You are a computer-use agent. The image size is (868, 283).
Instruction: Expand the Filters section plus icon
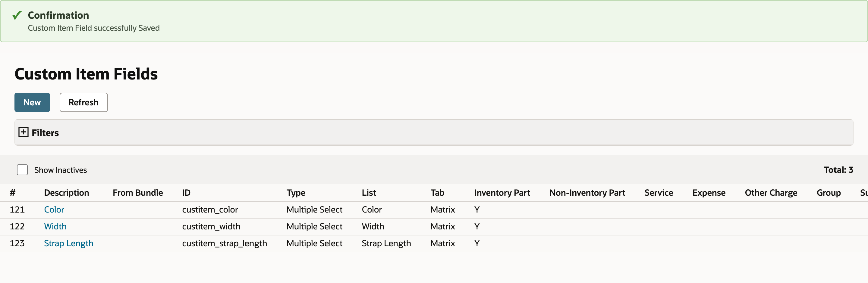click(x=23, y=132)
